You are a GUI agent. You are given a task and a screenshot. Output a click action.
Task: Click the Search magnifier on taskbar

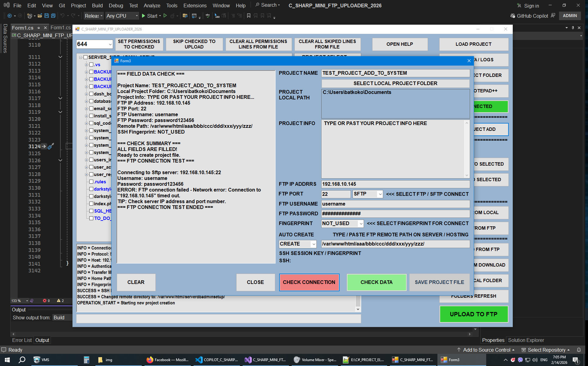coord(22,360)
